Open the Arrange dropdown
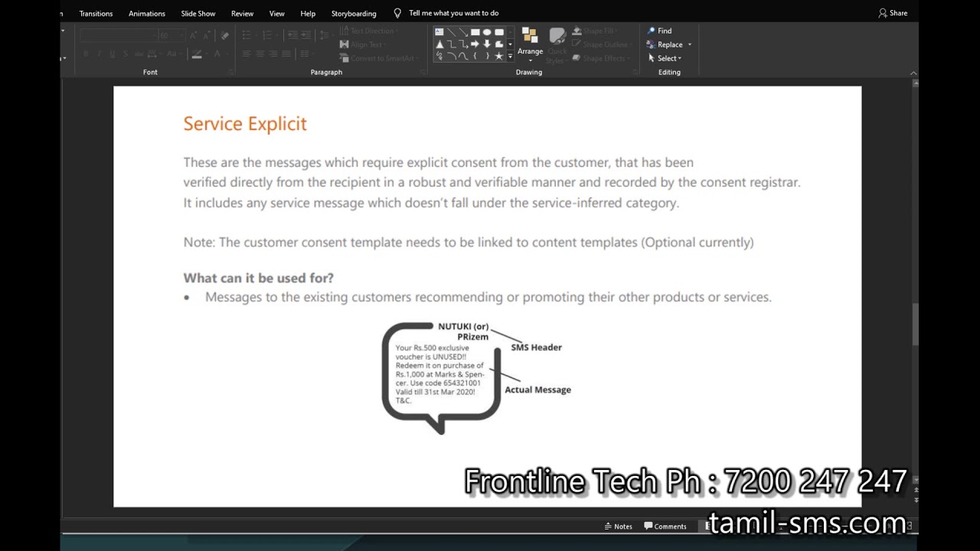The image size is (980, 551). pyautogui.click(x=530, y=44)
